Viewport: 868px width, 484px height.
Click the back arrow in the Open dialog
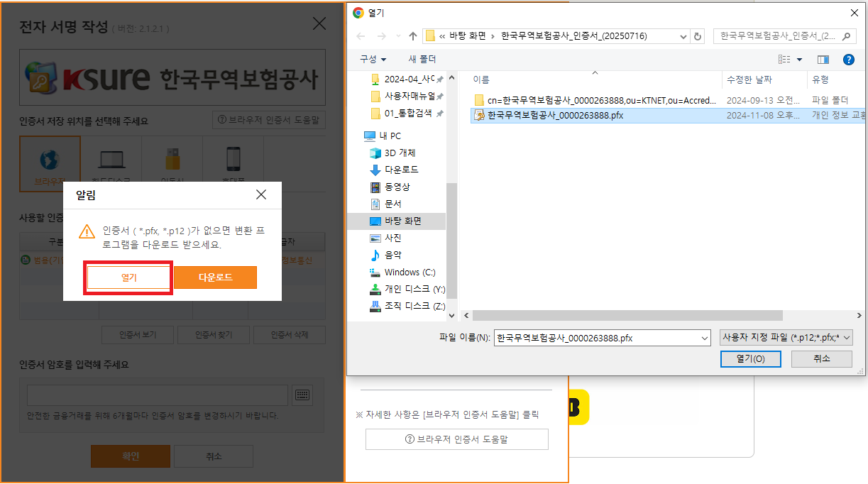[x=361, y=36]
